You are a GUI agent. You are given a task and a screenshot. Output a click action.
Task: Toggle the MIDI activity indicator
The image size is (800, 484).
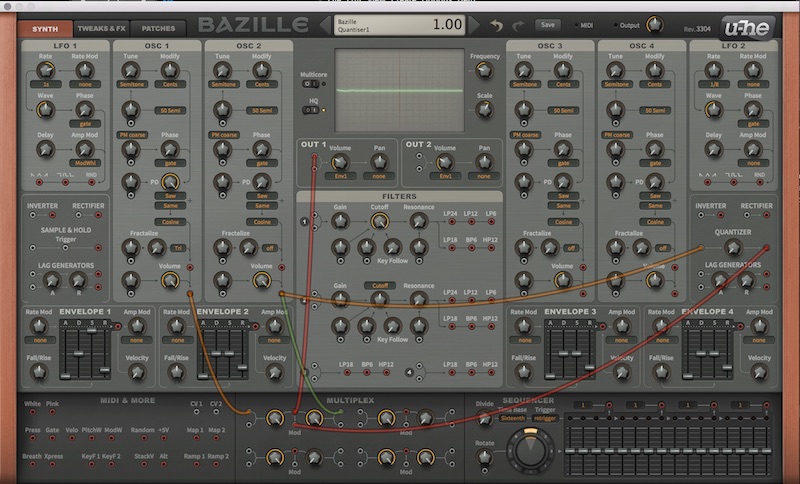click(576, 25)
